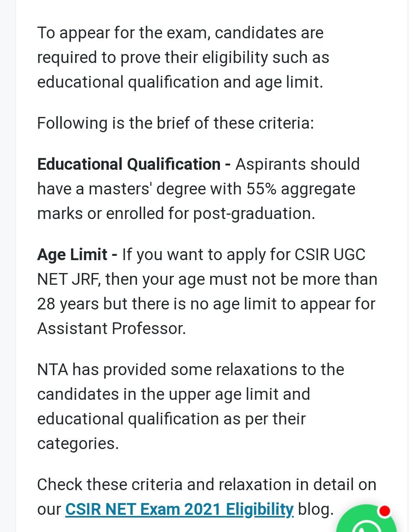Click 'marks or enrolled for post-graduation.' line
The height and width of the screenshot is (532, 409).
[x=176, y=214]
